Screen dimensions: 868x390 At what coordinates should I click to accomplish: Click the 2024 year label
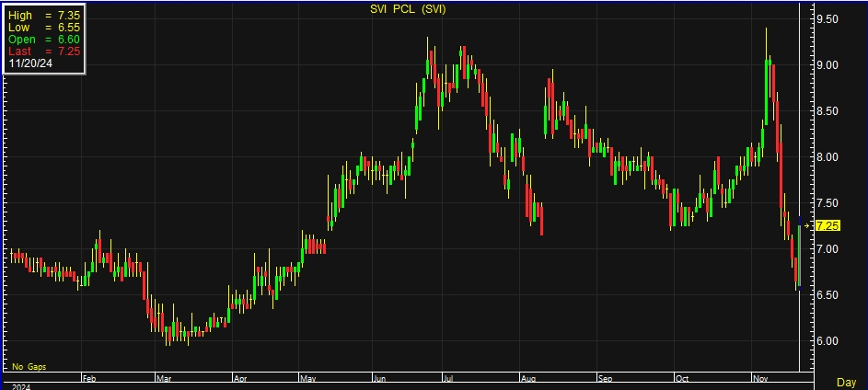20,386
